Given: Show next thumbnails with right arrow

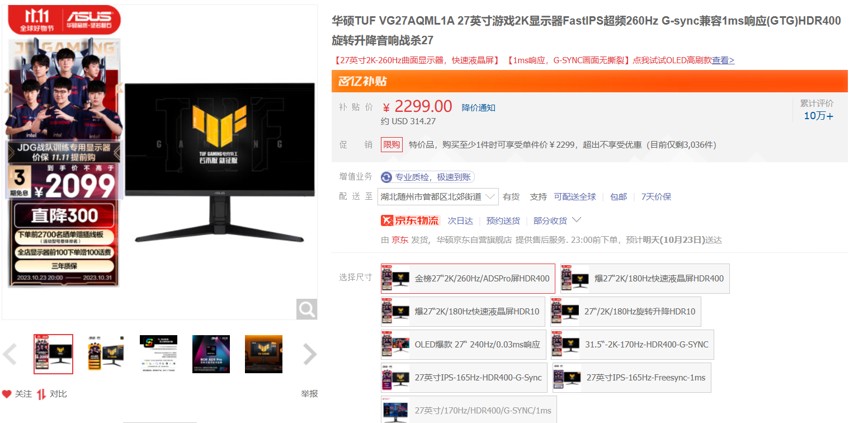Looking at the screenshot, I should 309,354.
